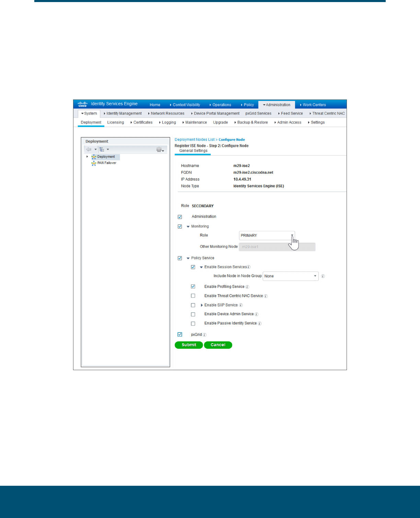Open Threat Centric NAC submenu
This screenshot has height=518, width=420.
point(327,114)
